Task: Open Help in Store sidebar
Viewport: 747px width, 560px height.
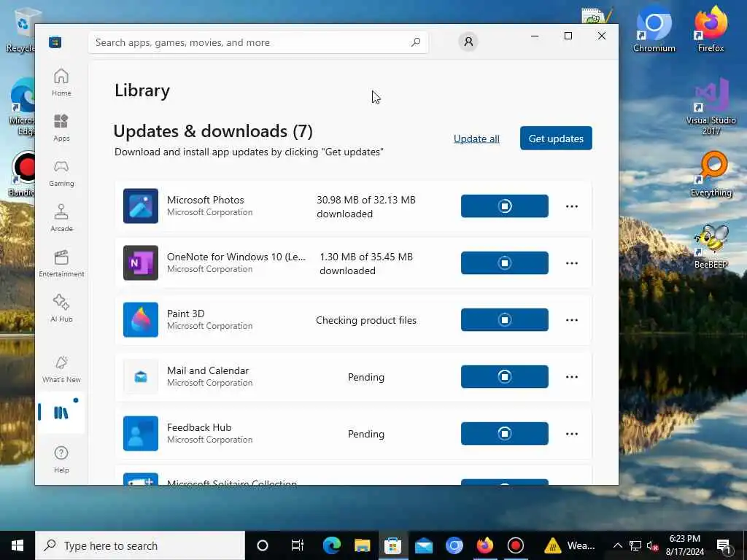Action: click(x=61, y=459)
